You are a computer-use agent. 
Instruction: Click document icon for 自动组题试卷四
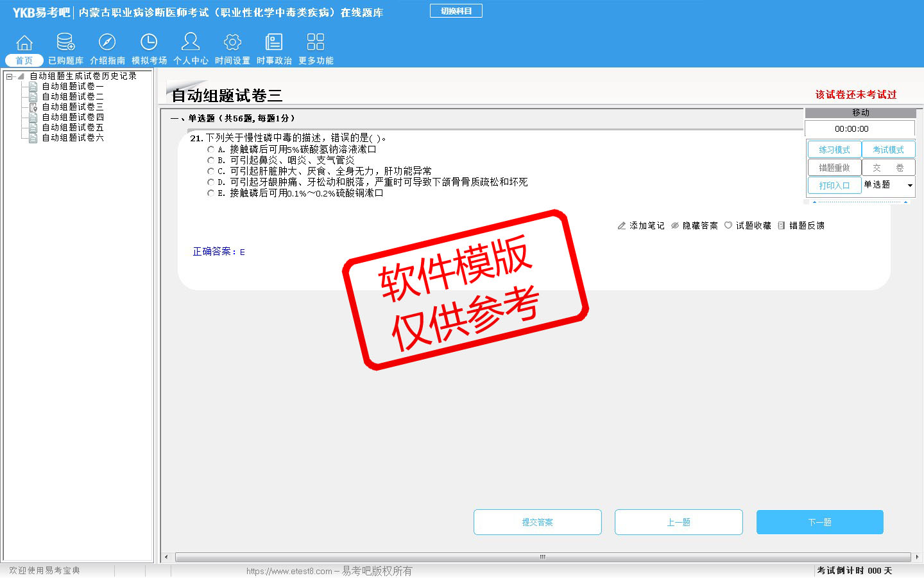[33, 117]
